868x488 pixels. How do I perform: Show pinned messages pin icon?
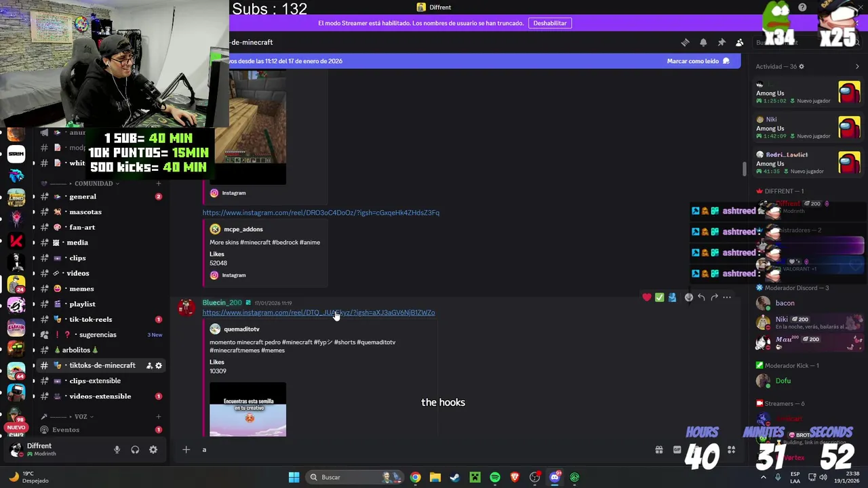click(722, 42)
